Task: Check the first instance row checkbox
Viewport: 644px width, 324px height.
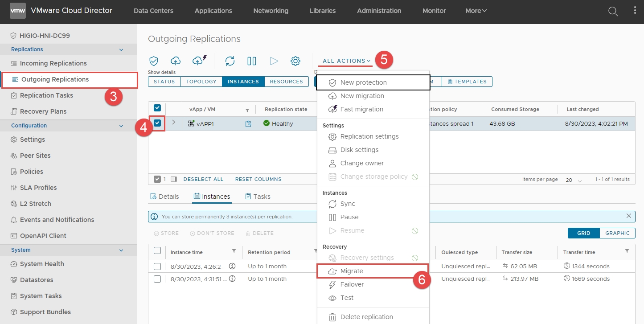Action: click(x=157, y=267)
